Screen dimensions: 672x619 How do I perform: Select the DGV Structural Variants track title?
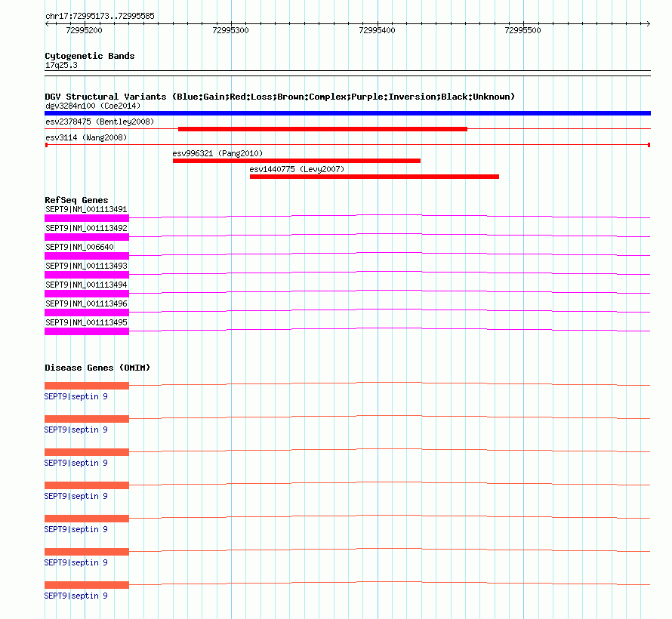279,97
